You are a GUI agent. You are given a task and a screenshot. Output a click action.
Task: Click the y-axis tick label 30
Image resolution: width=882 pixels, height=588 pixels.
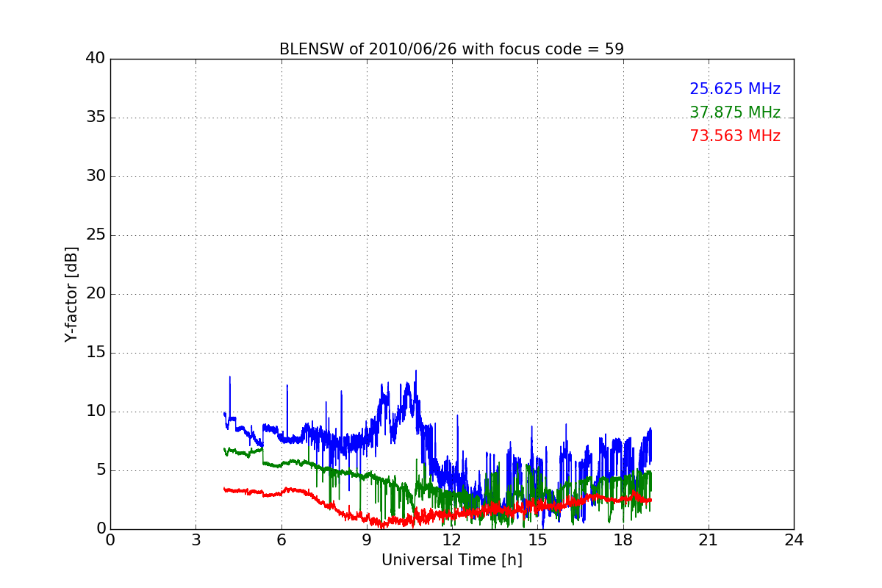(96, 176)
